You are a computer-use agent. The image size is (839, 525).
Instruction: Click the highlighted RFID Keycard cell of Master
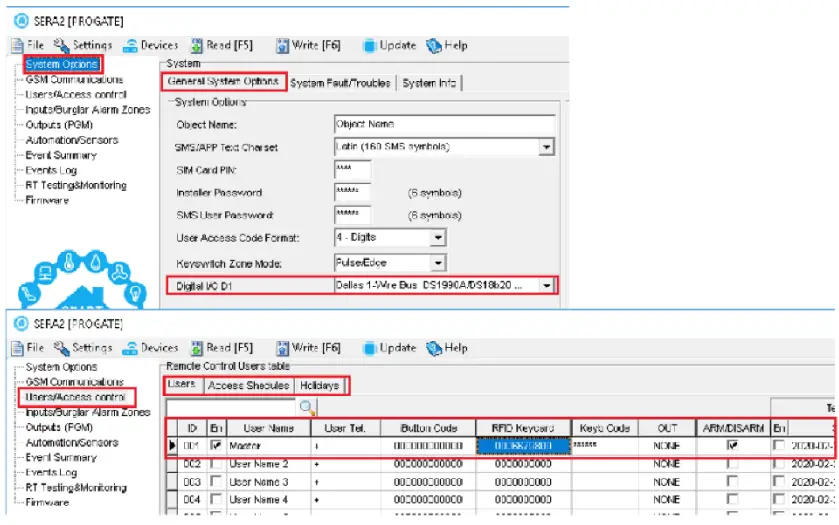coord(523,445)
